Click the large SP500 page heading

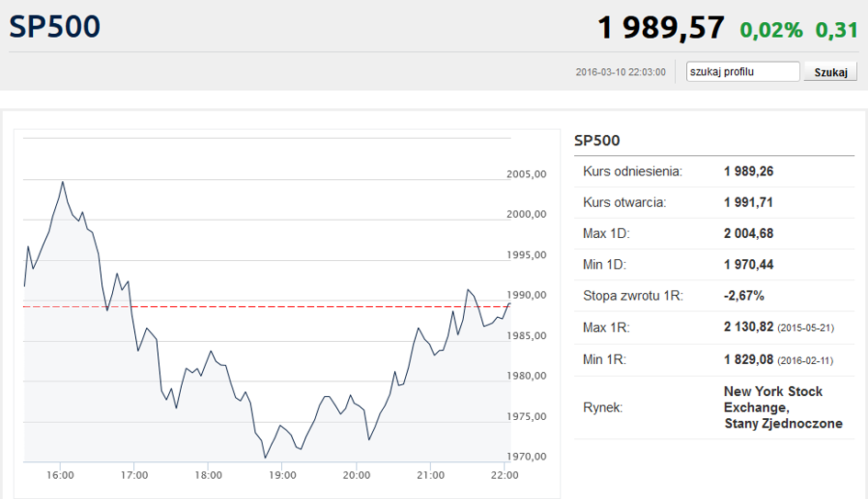coord(55,27)
